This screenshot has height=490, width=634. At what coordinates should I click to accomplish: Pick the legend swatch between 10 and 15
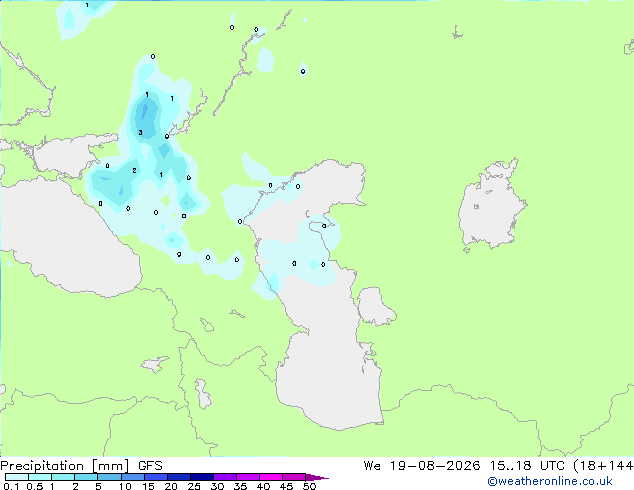(x=132, y=477)
